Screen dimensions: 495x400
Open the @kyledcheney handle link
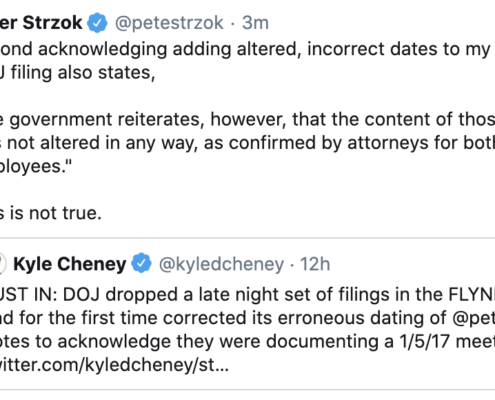[221, 264]
